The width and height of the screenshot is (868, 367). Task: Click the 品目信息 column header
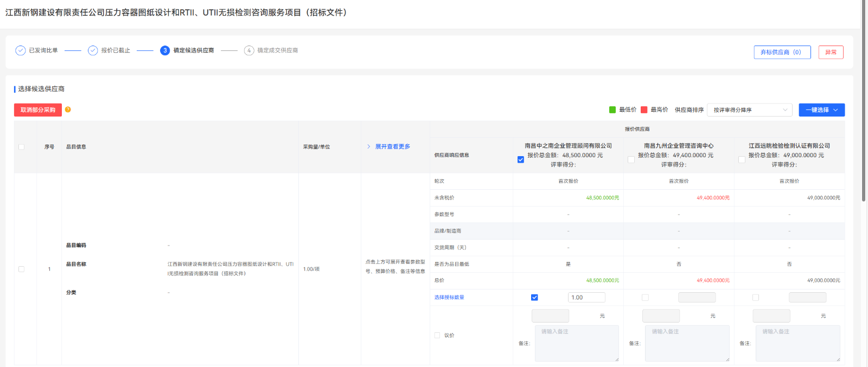pyautogui.click(x=76, y=147)
